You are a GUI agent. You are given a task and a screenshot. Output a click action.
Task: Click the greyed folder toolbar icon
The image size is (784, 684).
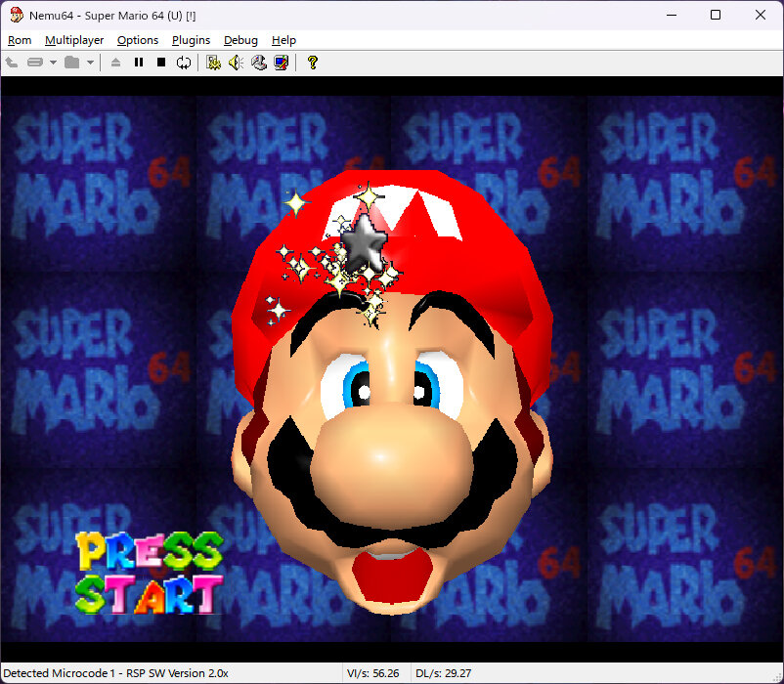pyautogui.click(x=72, y=63)
